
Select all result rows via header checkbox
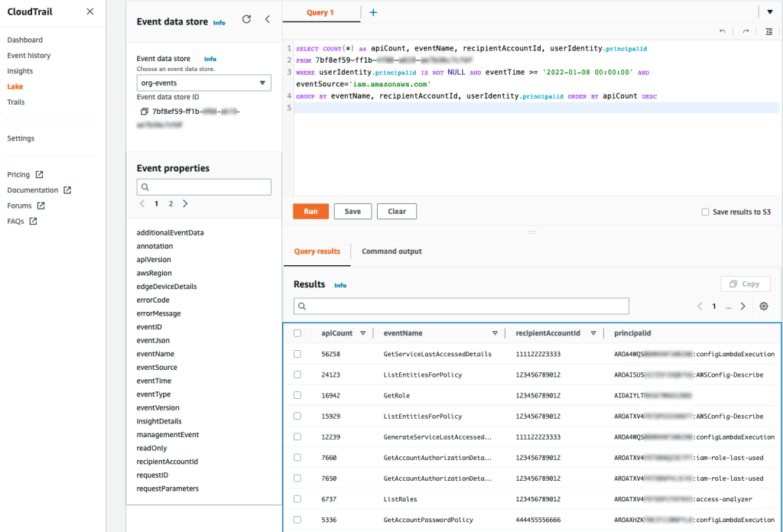tap(297, 332)
